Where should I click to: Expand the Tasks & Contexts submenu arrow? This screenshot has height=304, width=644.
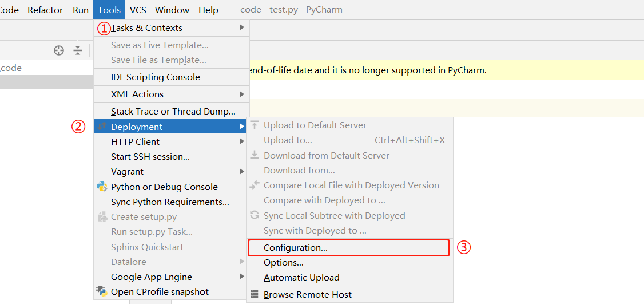[243, 27]
